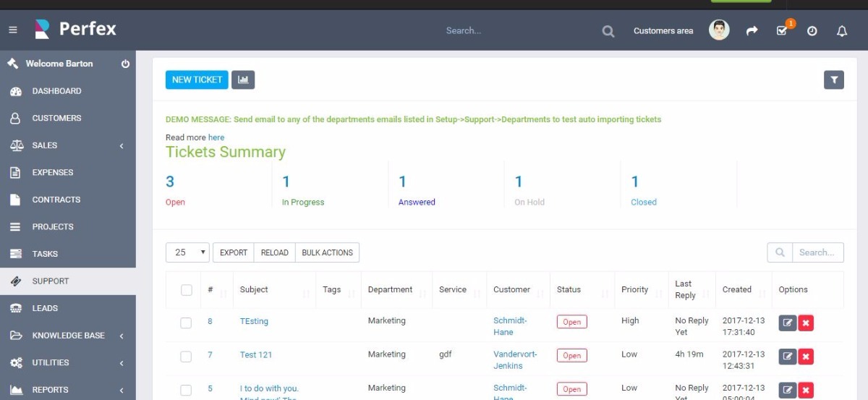Check the box for ticket 7
The width and height of the screenshot is (868, 400).
pyautogui.click(x=186, y=356)
